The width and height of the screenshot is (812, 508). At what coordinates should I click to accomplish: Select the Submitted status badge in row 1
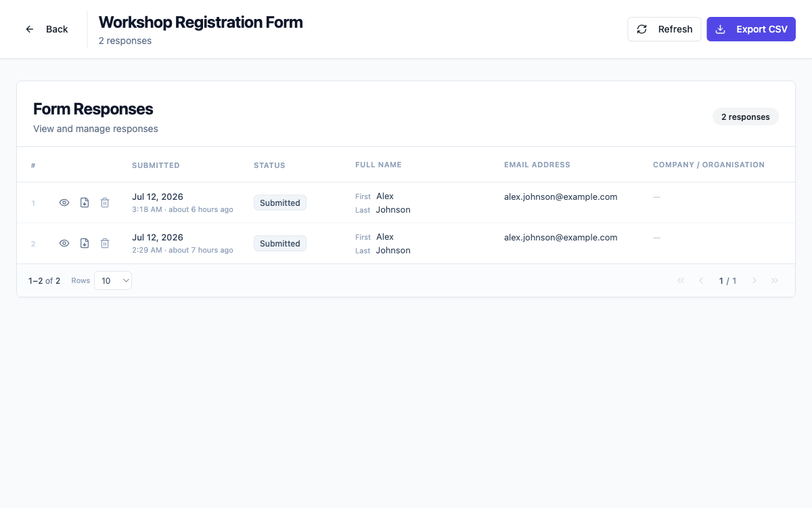(280, 203)
